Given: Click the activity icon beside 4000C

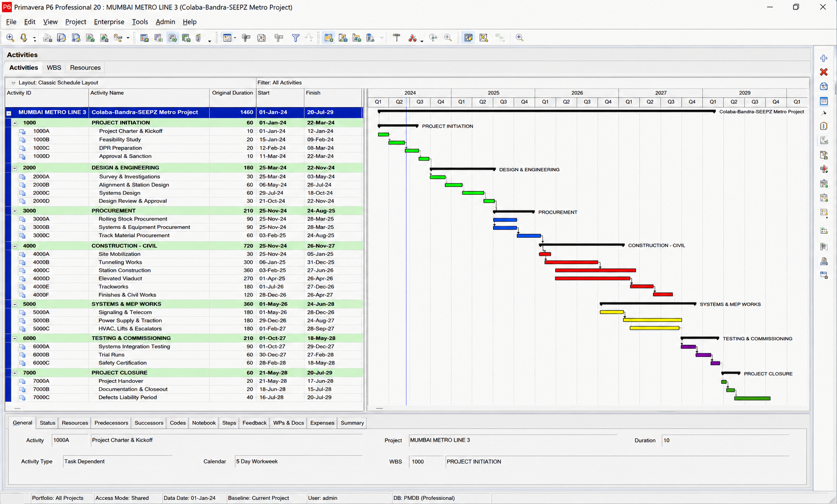Looking at the screenshot, I should click(x=22, y=270).
